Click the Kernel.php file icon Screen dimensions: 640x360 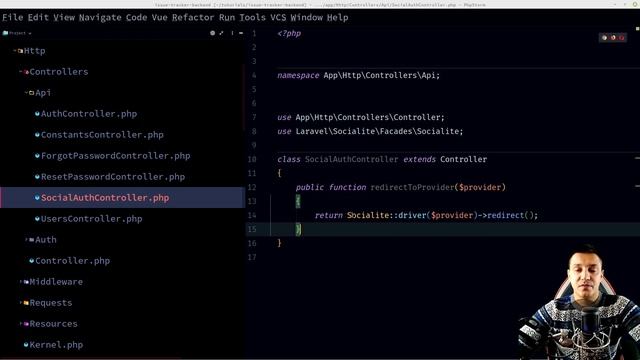[26, 345]
